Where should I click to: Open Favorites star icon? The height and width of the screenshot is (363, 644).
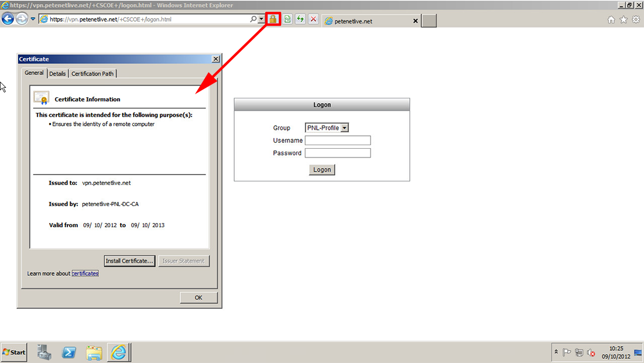click(x=624, y=20)
